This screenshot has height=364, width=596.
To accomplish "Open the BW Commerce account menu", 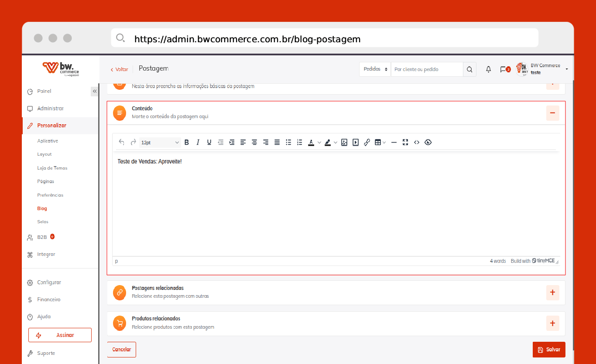I will 542,69.
